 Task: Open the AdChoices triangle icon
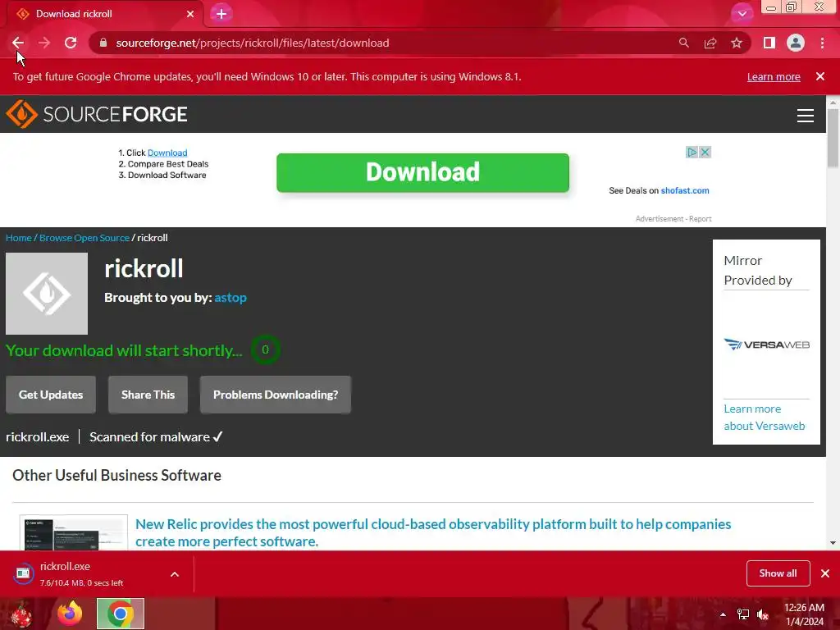click(692, 152)
